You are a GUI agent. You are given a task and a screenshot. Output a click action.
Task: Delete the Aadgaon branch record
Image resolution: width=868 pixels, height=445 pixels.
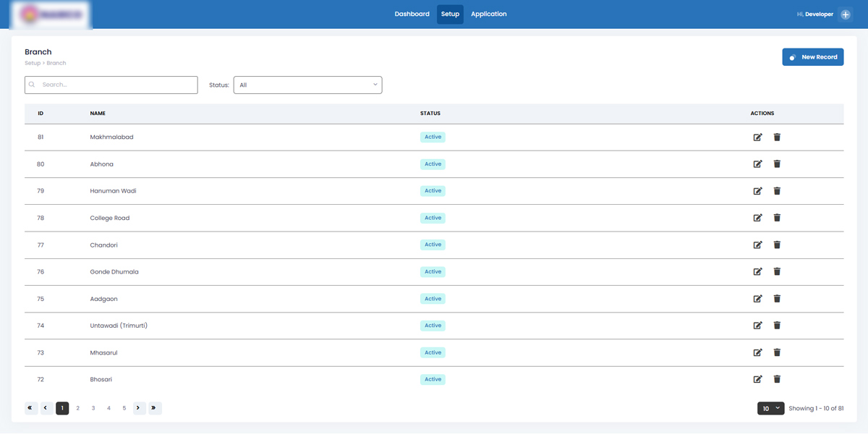click(777, 299)
